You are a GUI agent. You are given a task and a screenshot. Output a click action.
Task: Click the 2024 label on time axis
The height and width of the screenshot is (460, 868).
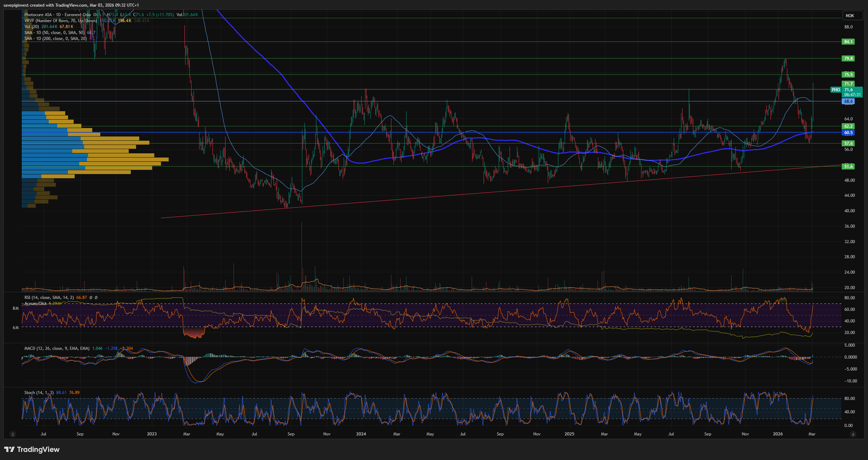click(361, 434)
